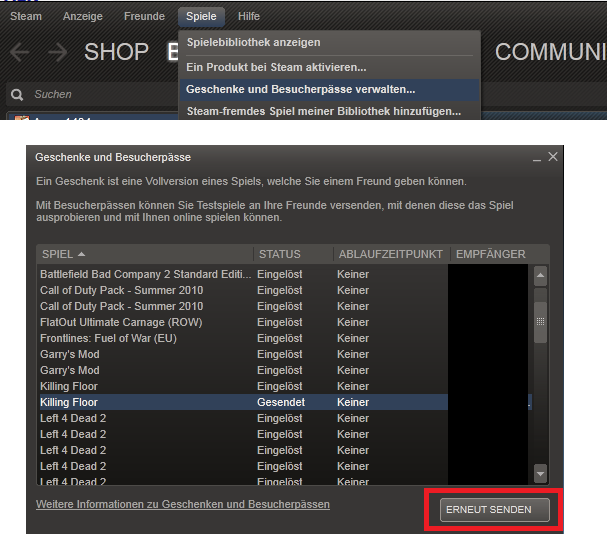Select Spielebibliothek anzeigen menu entry
The height and width of the screenshot is (536, 607).
tap(329, 42)
